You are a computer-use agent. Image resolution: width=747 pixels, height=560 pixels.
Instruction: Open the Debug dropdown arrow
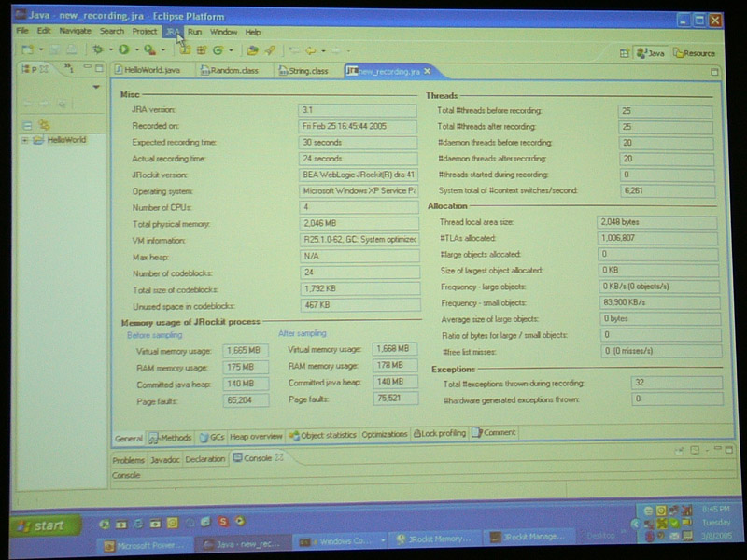(110, 49)
